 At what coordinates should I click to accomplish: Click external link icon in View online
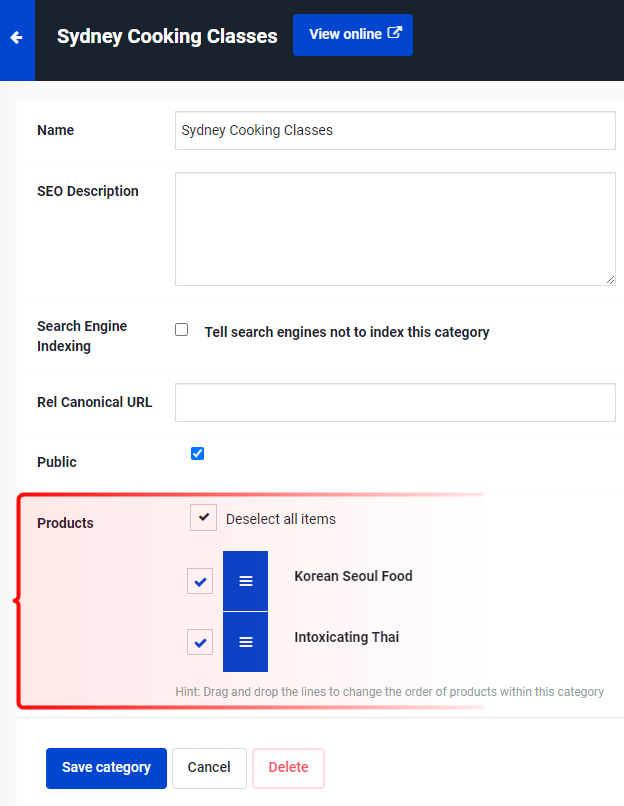[394, 33]
